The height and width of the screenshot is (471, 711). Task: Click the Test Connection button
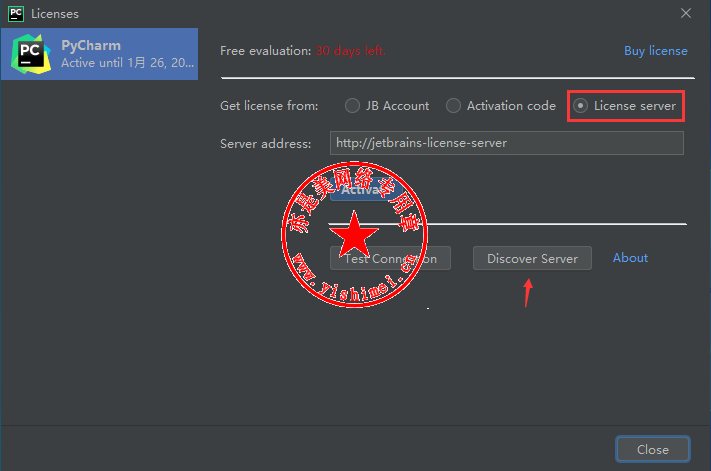point(390,258)
